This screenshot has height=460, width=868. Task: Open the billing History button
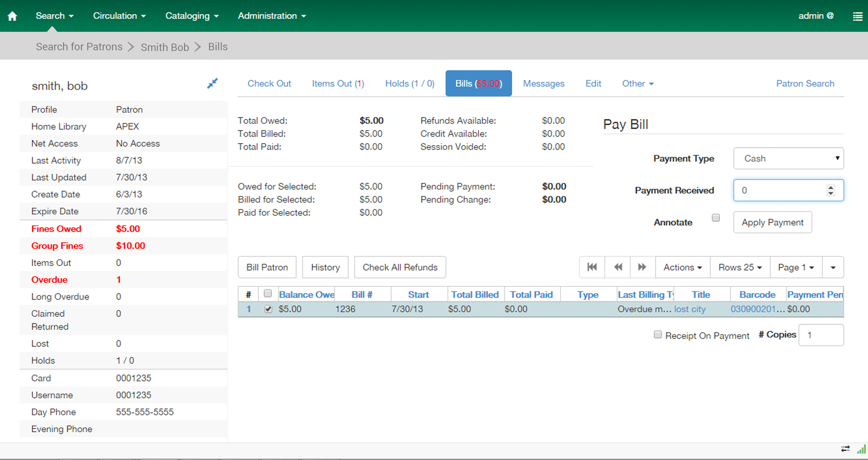pos(325,267)
